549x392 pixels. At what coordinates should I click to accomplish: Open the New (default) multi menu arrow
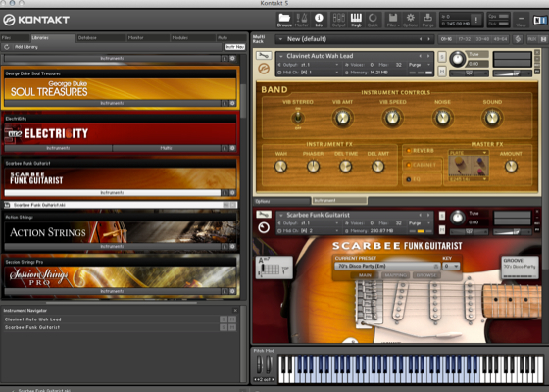(280, 39)
